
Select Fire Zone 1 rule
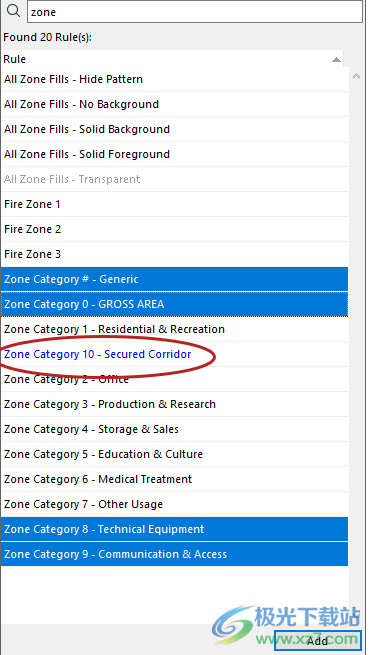(x=174, y=204)
